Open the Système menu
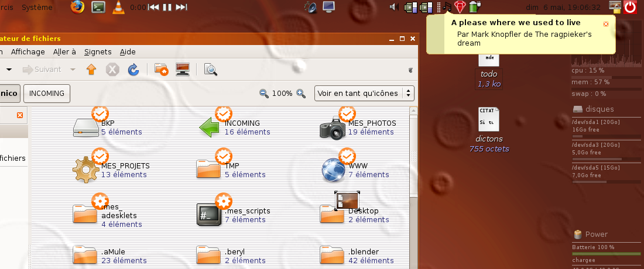 (x=37, y=8)
